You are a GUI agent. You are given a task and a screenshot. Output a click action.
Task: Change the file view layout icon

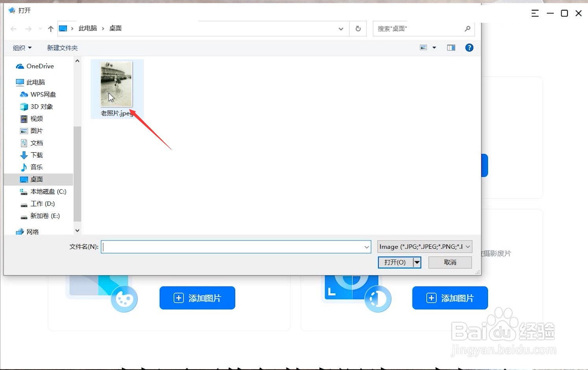tap(423, 48)
